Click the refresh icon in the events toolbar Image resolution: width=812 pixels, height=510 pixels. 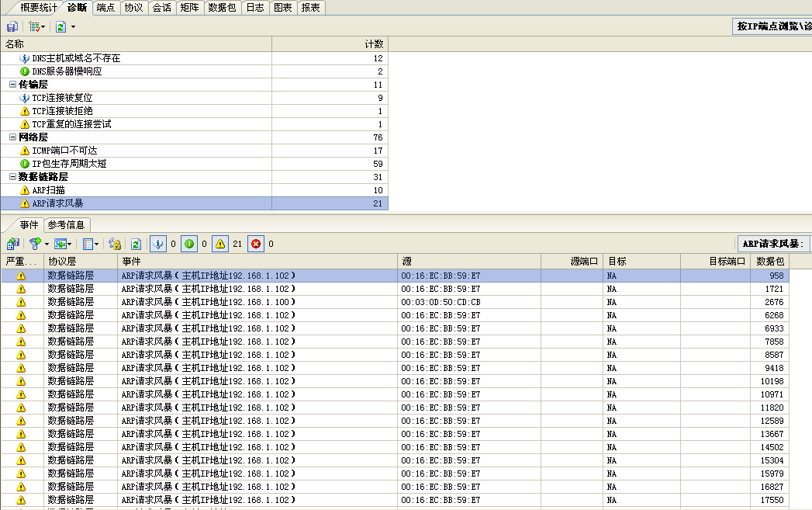[x=135, y=244]
